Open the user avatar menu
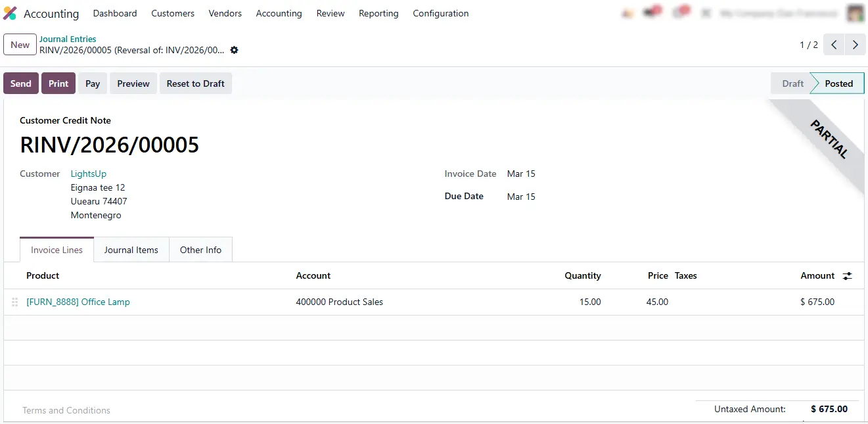The image size is (868, 424). pos(855,13)
